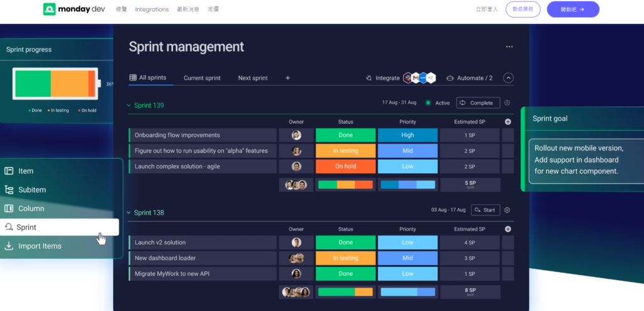Add a column in Sprint 139 with the plus icon
The height and width of the screenshot is (311, 644).
pos(508,122)
